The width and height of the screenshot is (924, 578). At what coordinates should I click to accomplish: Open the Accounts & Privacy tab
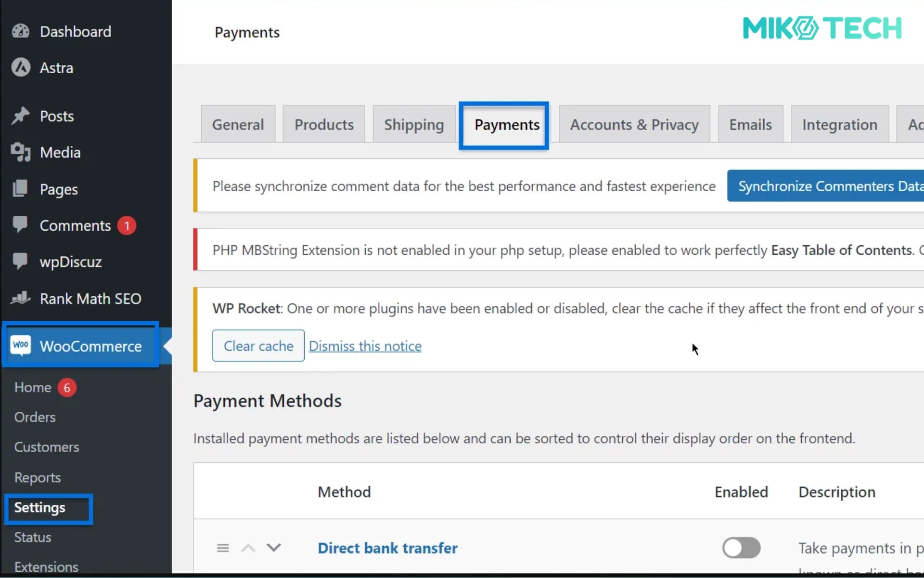(634, 125)
